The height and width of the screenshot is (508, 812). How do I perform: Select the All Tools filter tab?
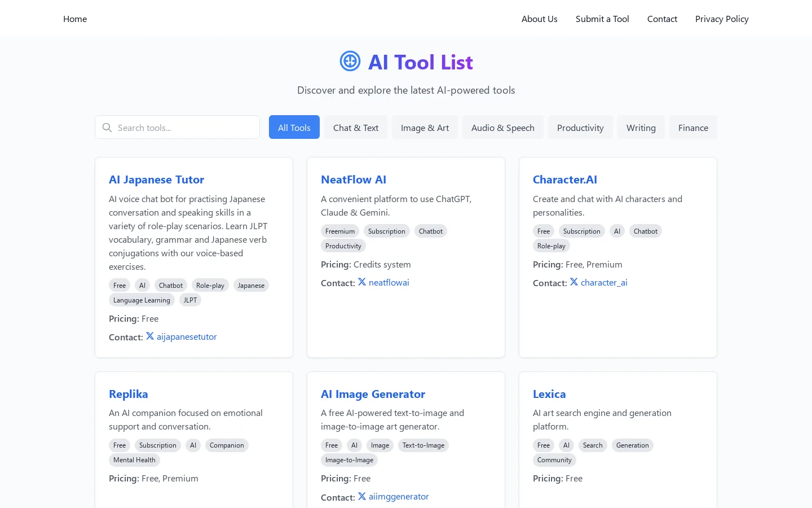point(294,128)
